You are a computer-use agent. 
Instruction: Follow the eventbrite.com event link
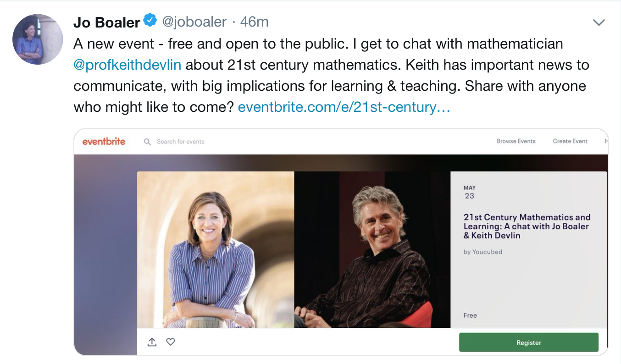[x=344, y=107]
